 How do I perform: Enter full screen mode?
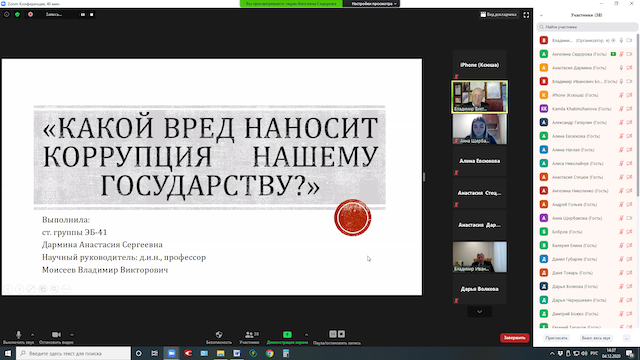pos(526,15)
